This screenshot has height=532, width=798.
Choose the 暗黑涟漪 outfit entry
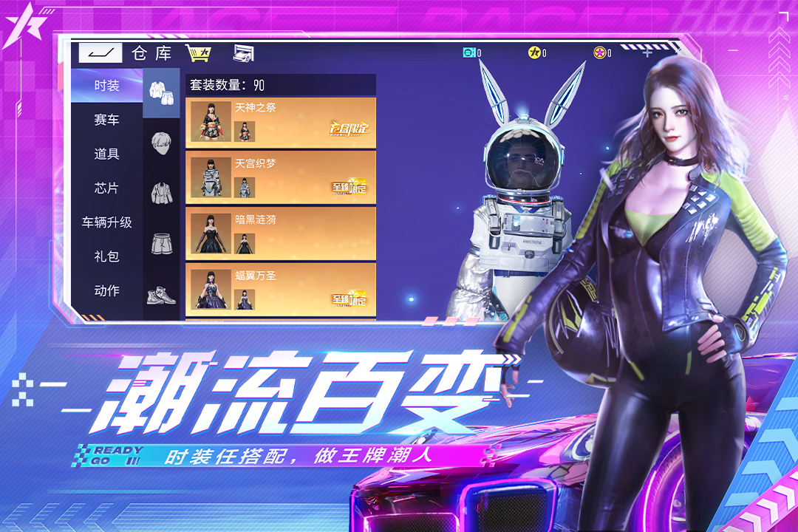281,233
